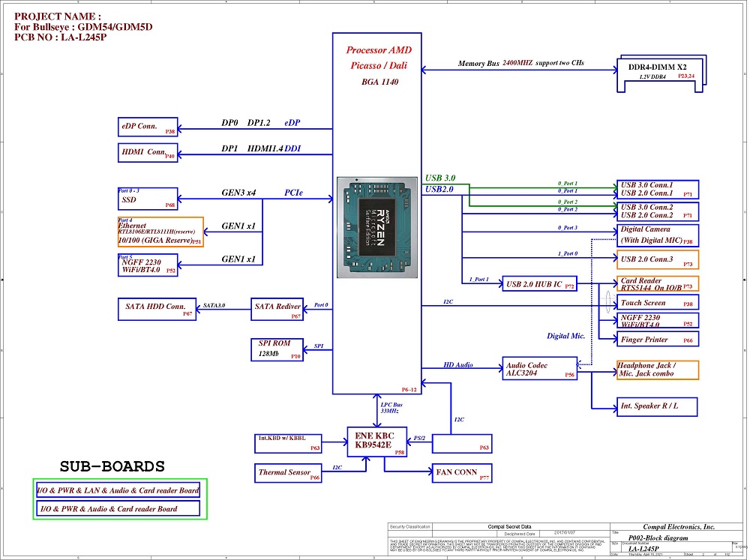Click "Compal Electronics, Inc." in title block

[x=678, y=526]
